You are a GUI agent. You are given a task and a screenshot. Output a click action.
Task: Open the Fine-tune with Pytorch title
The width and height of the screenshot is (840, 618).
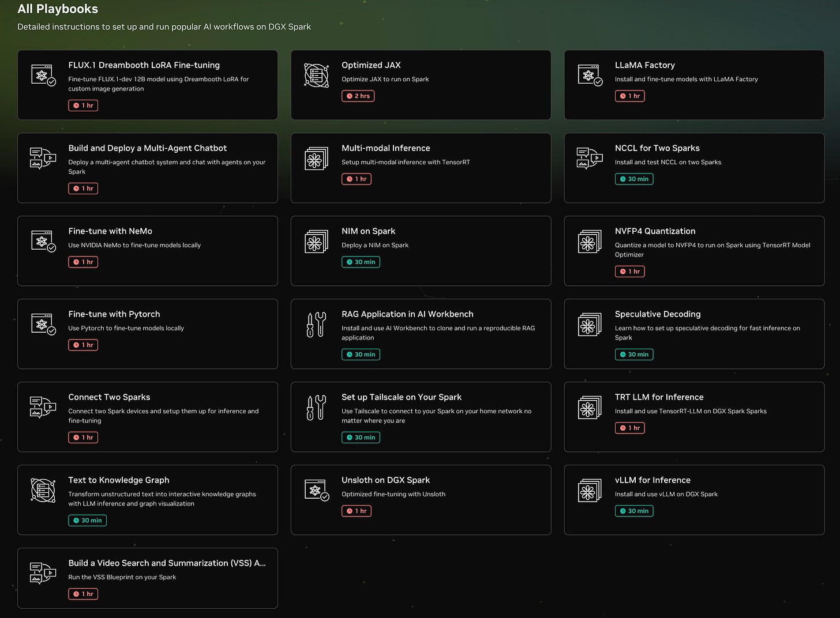click(x=114, y=314)
